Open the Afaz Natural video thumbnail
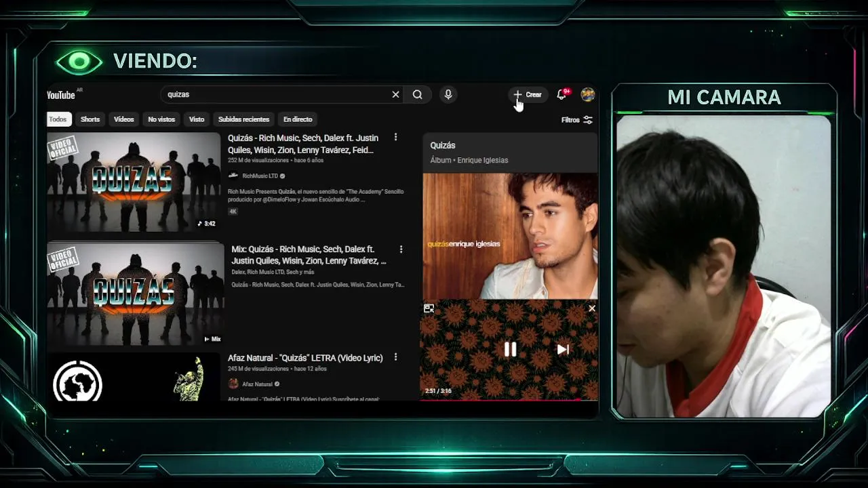Image resolution: width=868 pixels, height=488 pixels. (134, 377)
